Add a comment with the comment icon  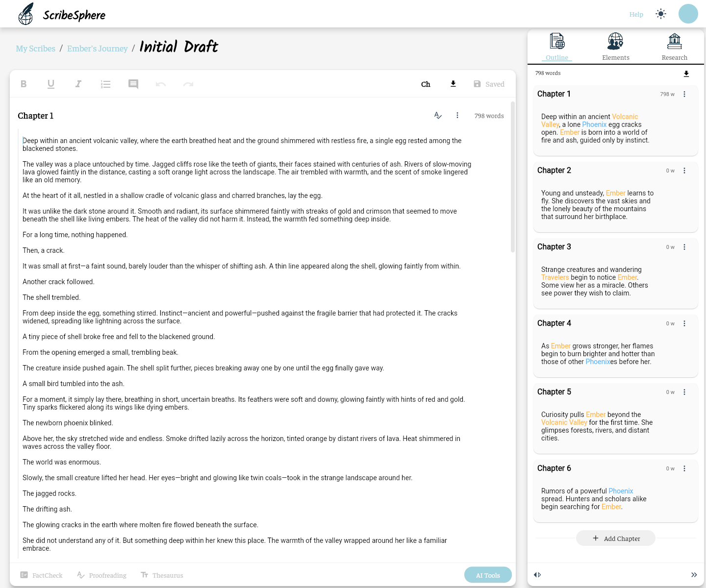[x=133, y=84]
